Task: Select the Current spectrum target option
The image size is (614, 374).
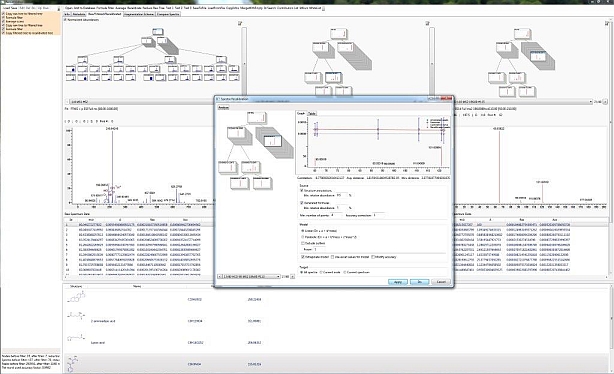Action: pos(345,272)
